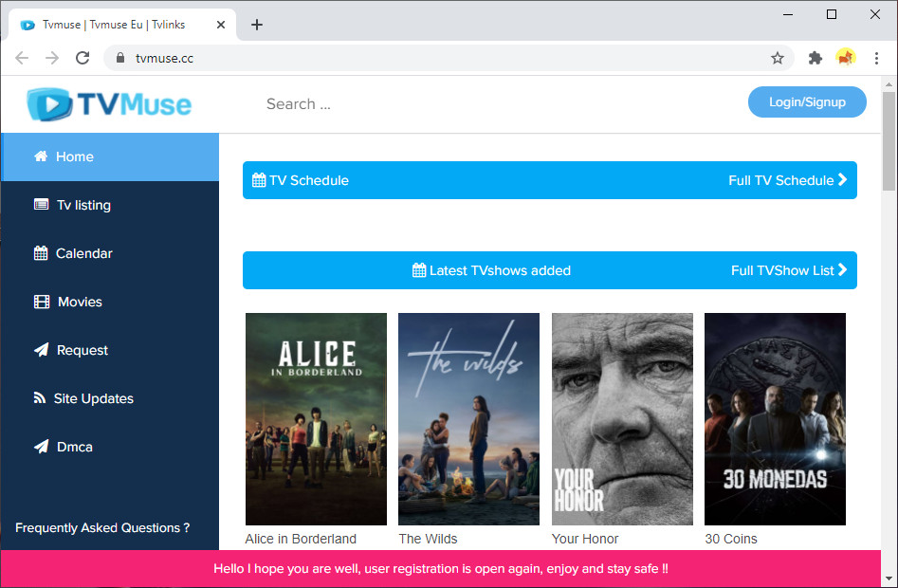Open Calendar in the sidebar
Viewport: 898px width, 588px height.
point(110,253)
